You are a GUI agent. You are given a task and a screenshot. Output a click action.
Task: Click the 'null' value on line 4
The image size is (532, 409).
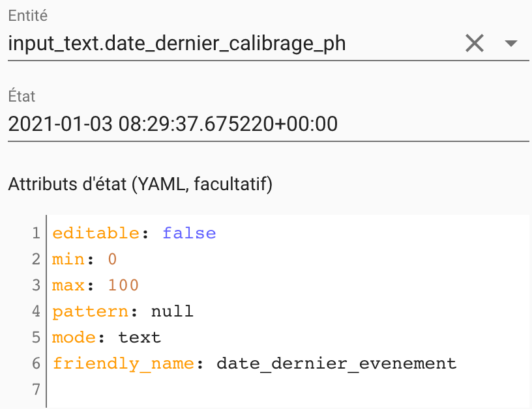[x=172, y=311]
